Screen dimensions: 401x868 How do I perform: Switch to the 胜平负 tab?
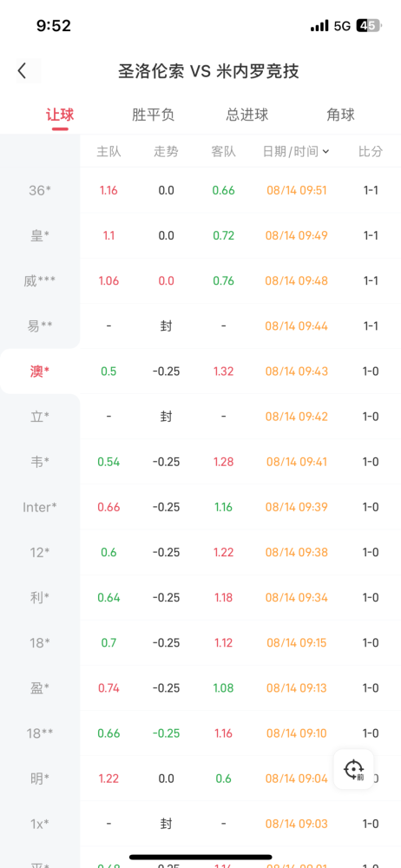pyautogui.click(x=154, y=115)
